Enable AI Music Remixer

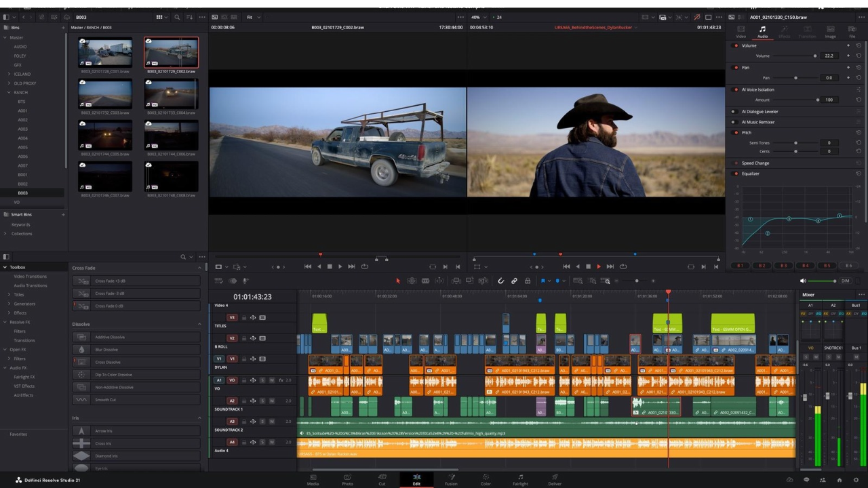click(x=733, y=122)
